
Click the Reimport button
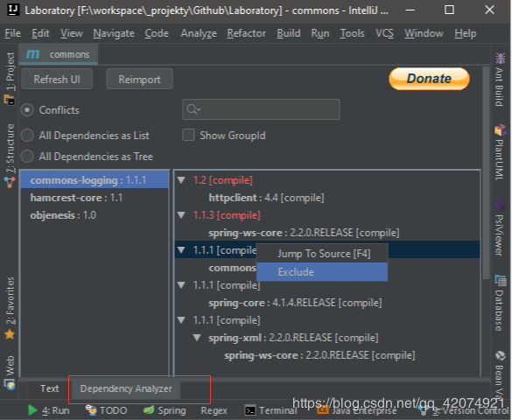pyautogui.click(x=139, y=79)
